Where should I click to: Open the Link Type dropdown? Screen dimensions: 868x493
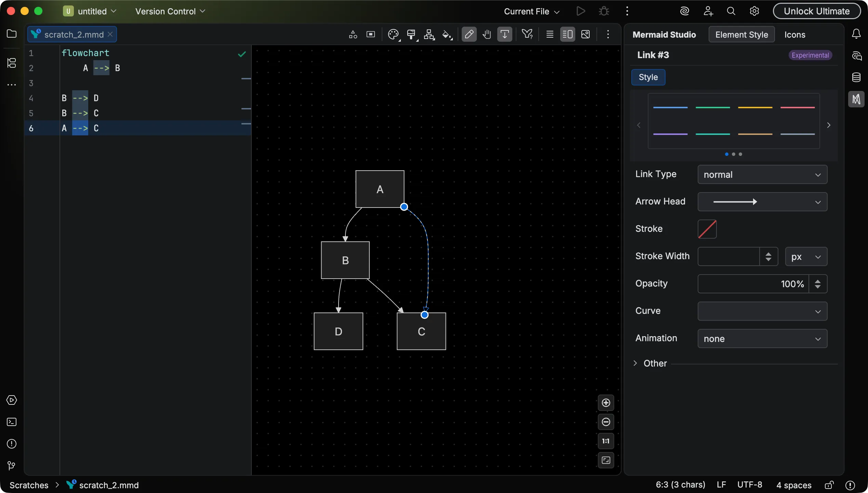[762, 174]
